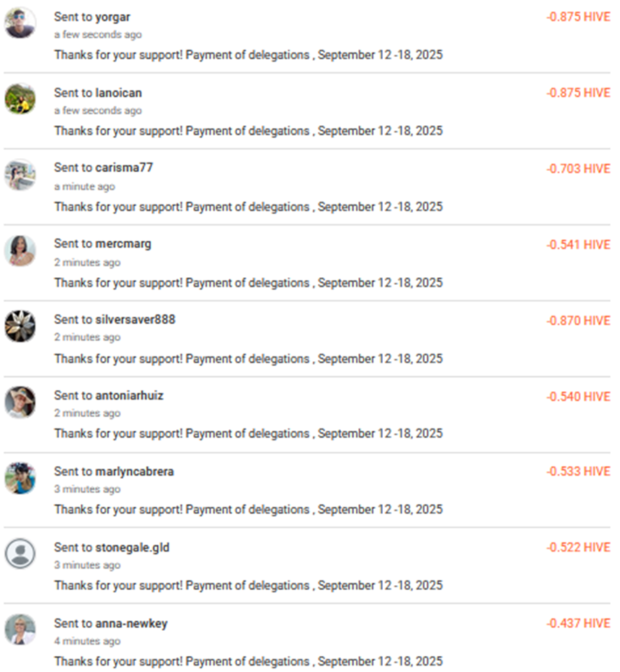Go to stonegale.gld's profile link
Screen dimensions: 620x672
tap(132, 547)
